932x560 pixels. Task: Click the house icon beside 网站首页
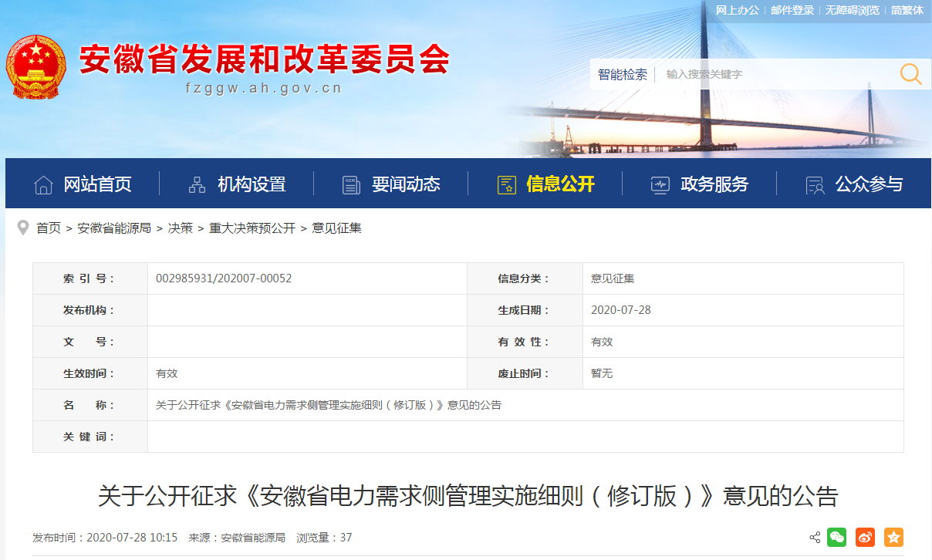tap(44, 185)
